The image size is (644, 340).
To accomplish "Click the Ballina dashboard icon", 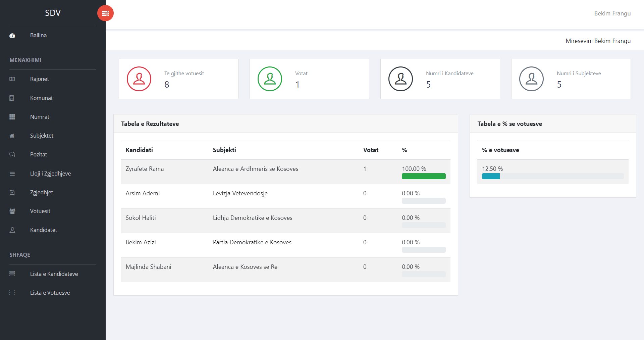I will tap(12, 35).
